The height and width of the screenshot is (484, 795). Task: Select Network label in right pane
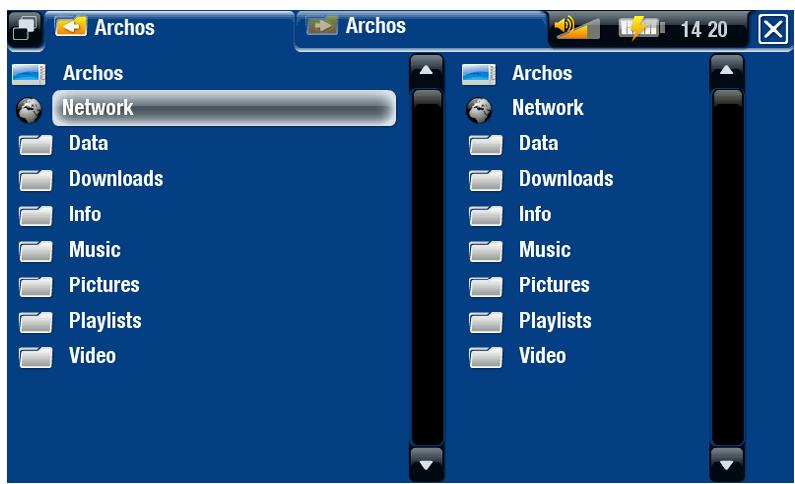548,108
